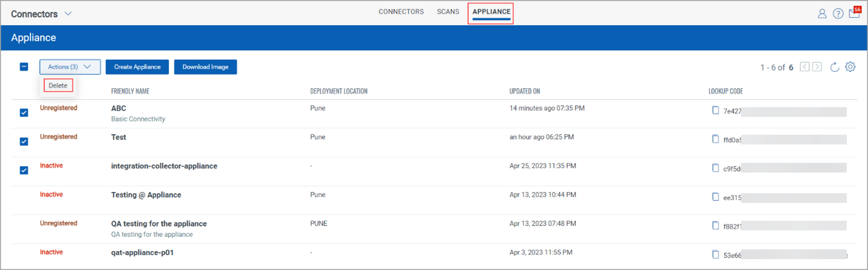The height and width of the screenshot is (270, 868).
Task: Open the notifications inbox with 56 badge
Action: tap(854, 13)
